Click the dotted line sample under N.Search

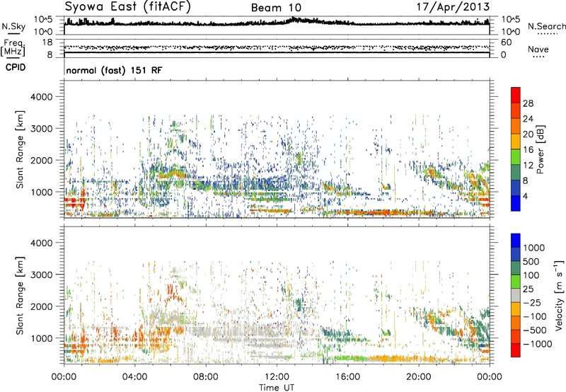click(547, 34)
